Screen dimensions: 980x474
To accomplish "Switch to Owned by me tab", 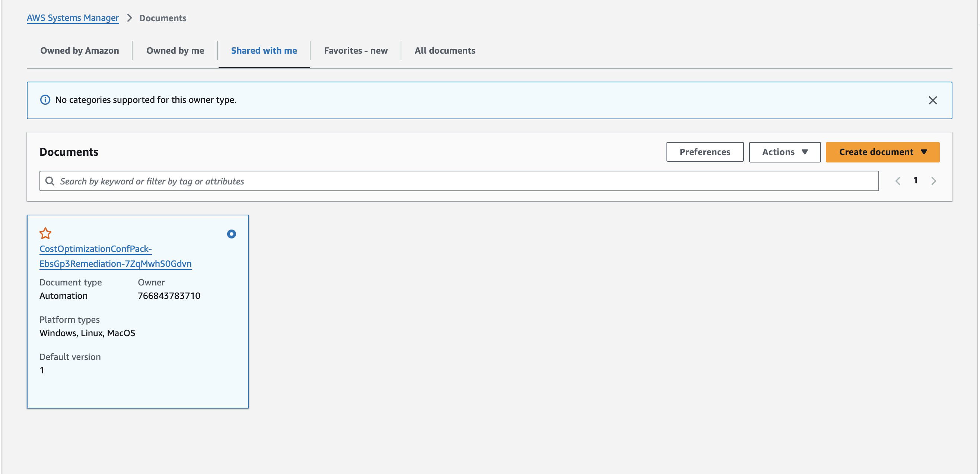I will pyautogui.click(x=175, y=51).
